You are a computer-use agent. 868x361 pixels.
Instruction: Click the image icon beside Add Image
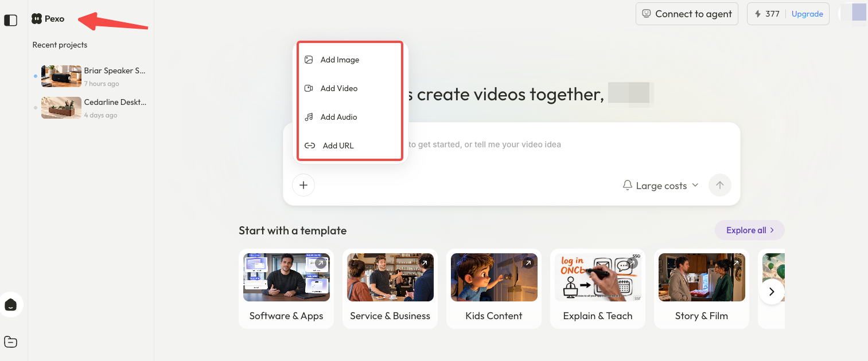point(309,60)
